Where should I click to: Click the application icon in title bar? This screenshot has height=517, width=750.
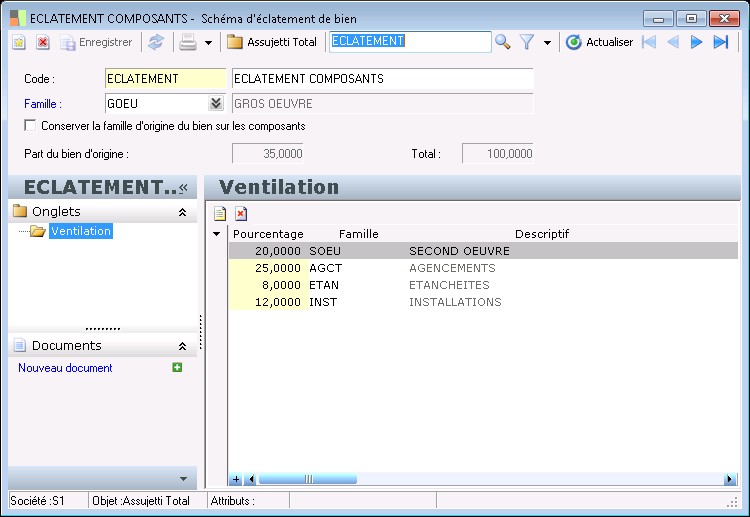(x=17, y=18)
